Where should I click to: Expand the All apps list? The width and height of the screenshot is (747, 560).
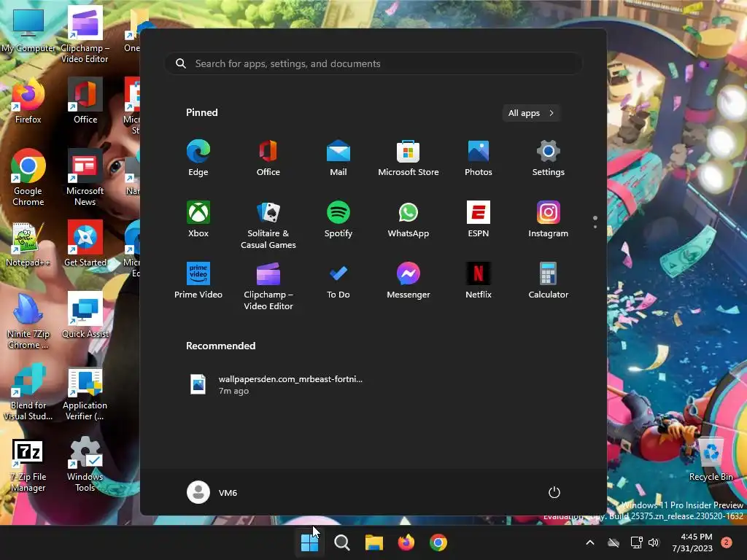tap(531, 113)
